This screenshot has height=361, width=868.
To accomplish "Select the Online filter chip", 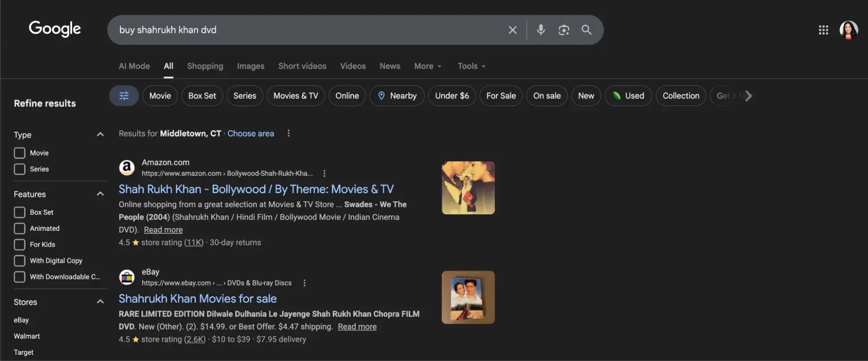I will pos(347,96).
